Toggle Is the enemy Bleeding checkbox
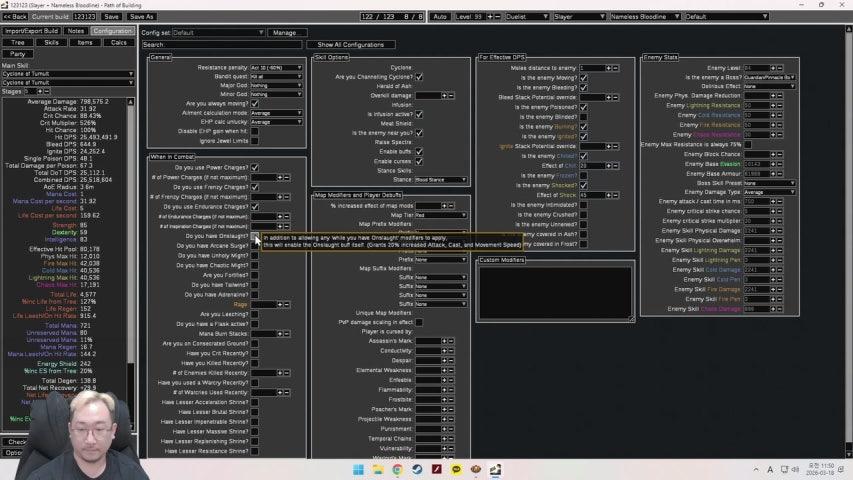853x480 pixels. (x=583, y=88)
